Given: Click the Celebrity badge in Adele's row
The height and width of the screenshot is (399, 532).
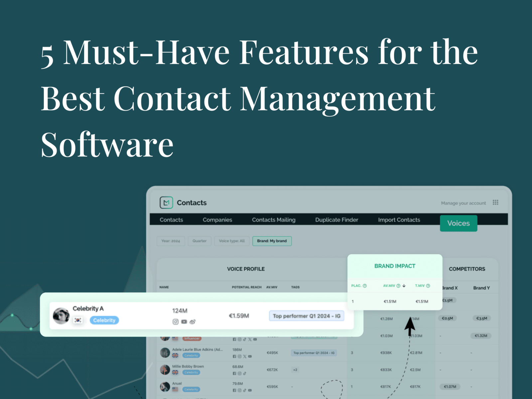Looking at the screenshot, I should [x=191, y=355].
